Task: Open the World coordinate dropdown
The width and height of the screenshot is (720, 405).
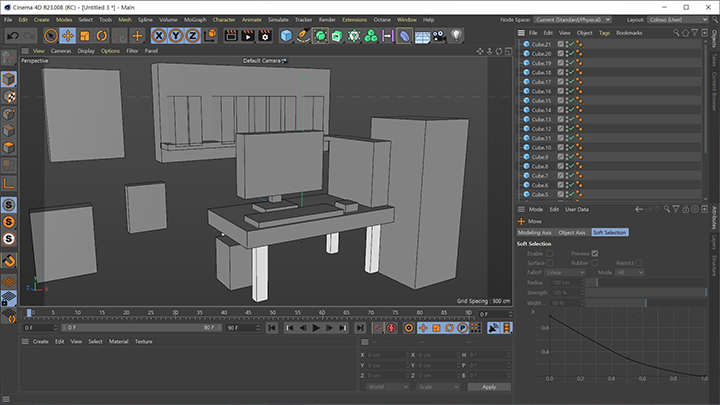Action: [x=387, y=387]
